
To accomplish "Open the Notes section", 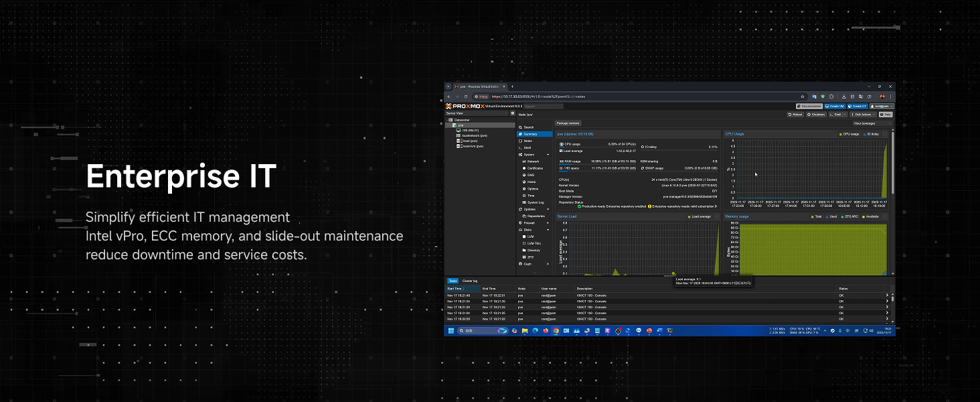I will [534, 141].
